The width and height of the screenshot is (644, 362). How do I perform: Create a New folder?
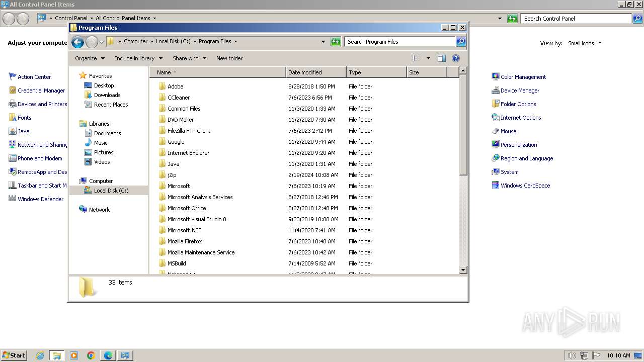[229, 58]
